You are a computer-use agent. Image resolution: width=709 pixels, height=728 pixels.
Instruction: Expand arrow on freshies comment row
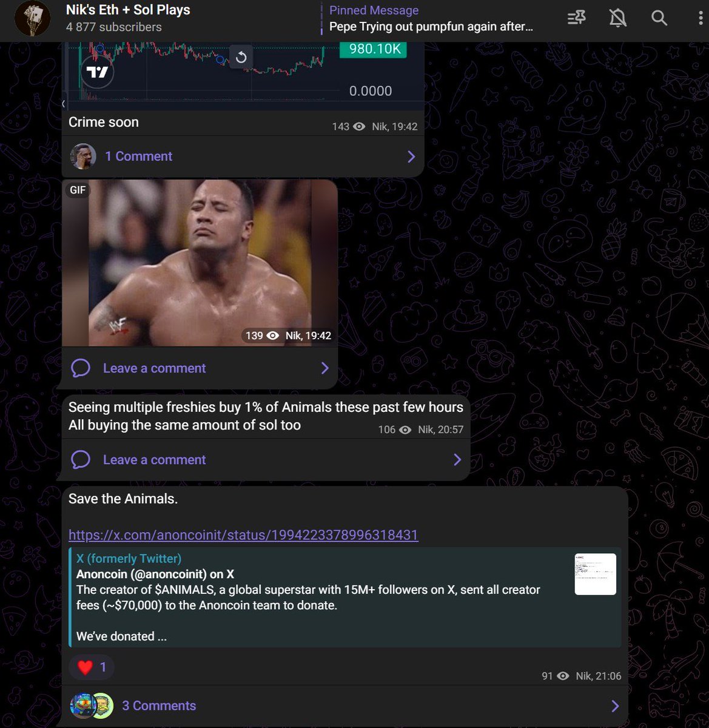click(457, 460)
